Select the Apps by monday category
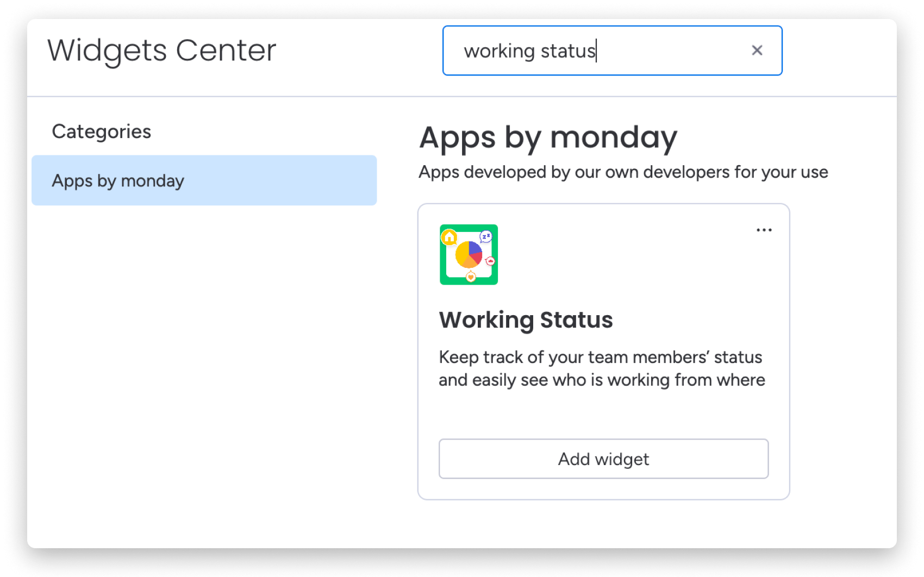This screenshot has width=924, height=577. click(204, 180)
